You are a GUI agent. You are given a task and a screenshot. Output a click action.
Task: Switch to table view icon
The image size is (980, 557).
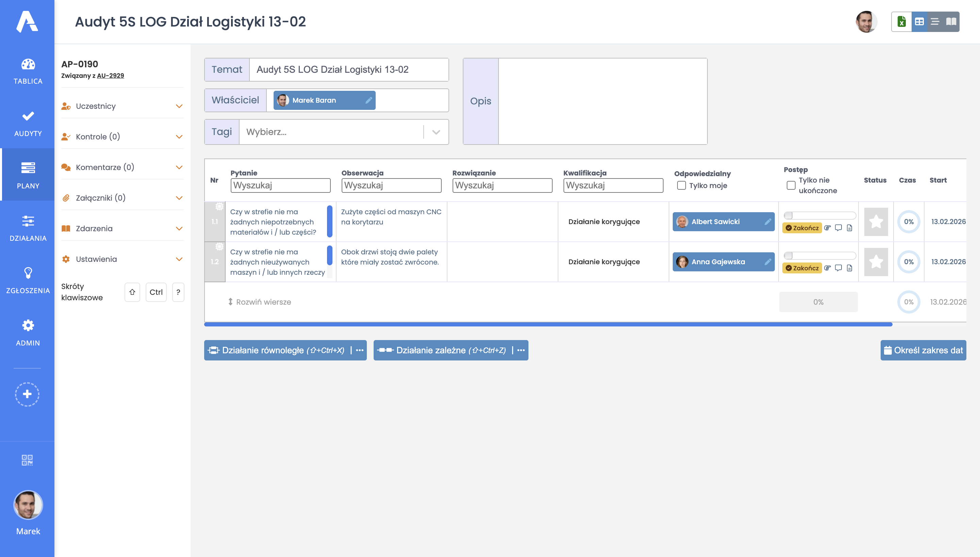point(919,22)
